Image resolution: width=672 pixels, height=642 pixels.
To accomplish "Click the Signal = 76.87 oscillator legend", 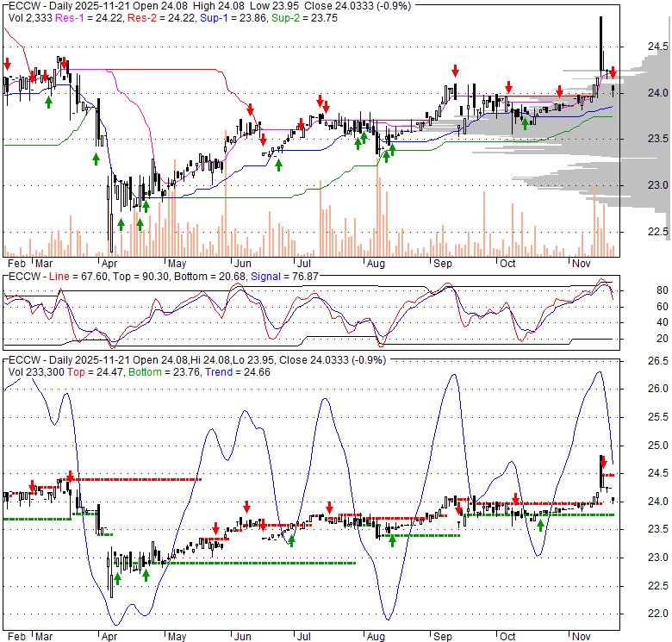I will click(284, 277).
